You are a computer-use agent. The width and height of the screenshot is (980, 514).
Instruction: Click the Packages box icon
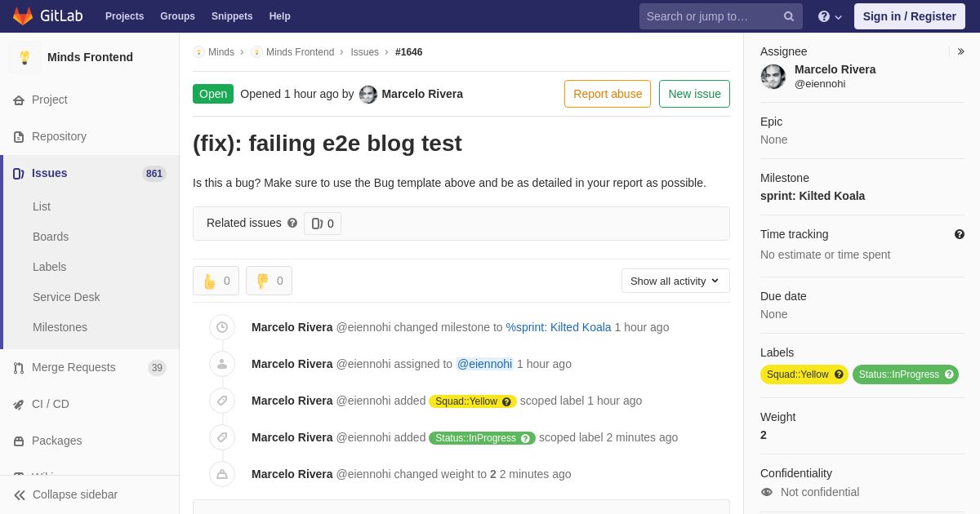[19, 441]
